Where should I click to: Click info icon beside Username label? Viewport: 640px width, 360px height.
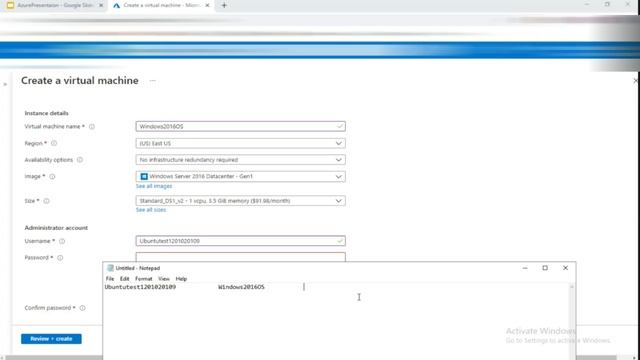62,241
